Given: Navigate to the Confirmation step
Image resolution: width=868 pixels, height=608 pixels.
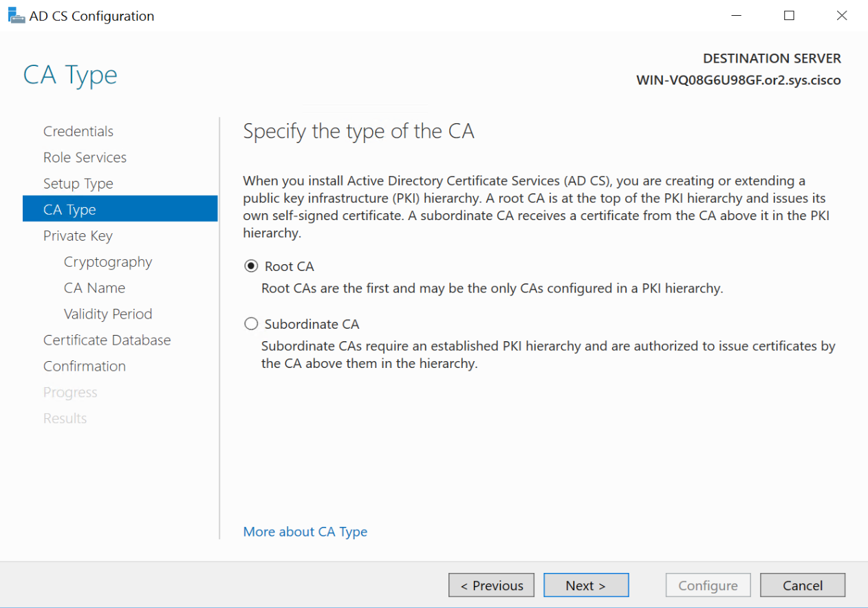Looking at the screenshot, I should click(x=85, y=367).
